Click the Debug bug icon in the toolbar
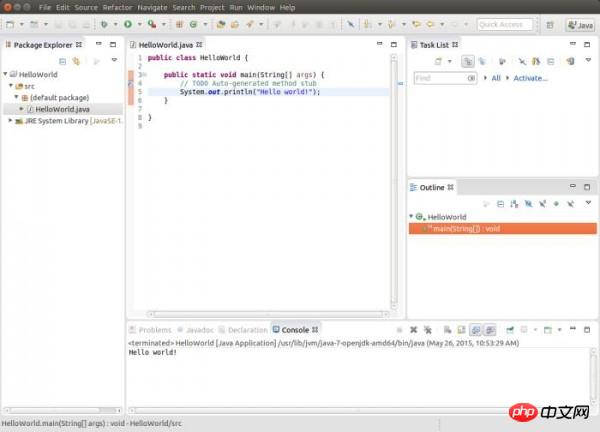The image size is (600, 432). pos(104,24)
